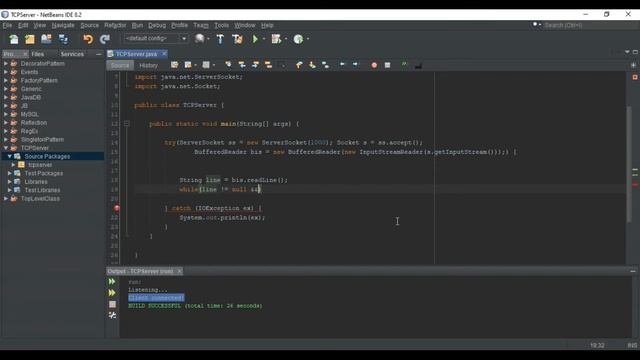Screen dimensions: 640x360
Task: Toggle the Highlight Search icon
Action: [x=268, y=65]
